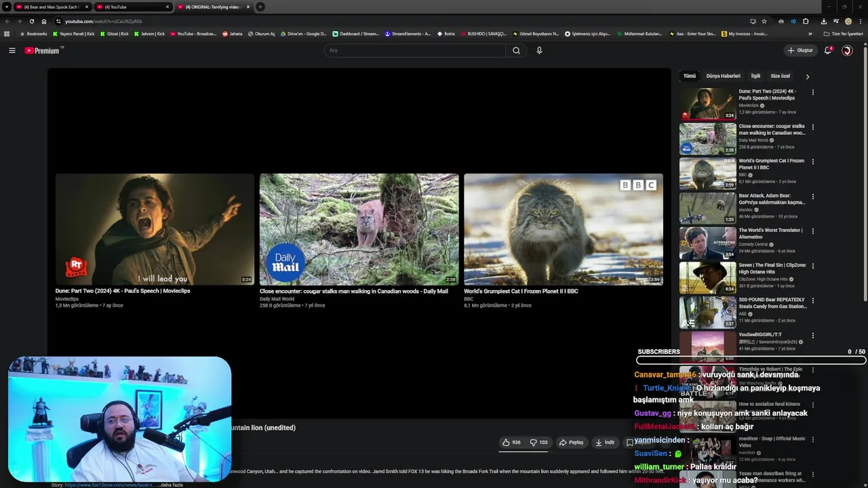Open the Jaharia bookmark
The image size is (868, 488).
click(x=233, y=33)
